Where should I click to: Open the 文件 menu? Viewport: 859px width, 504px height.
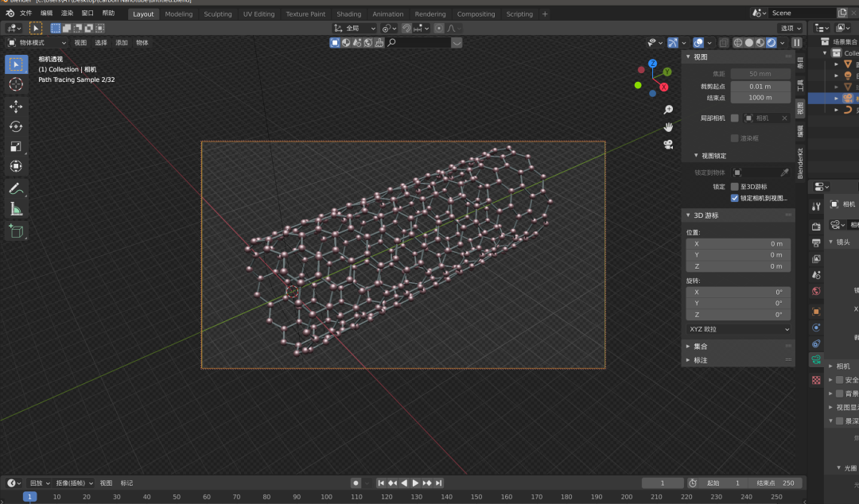pyautogui.click(x=25, y=14)
